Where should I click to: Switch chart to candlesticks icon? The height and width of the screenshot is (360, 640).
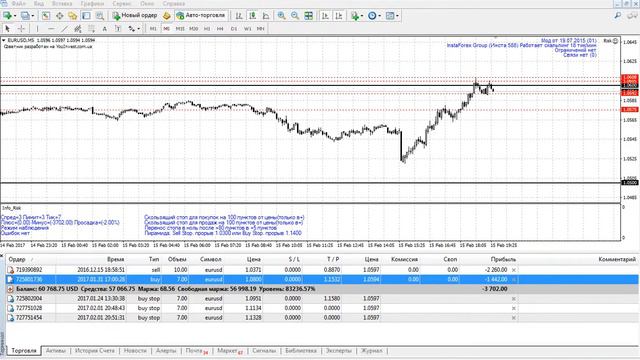(253, 16)
